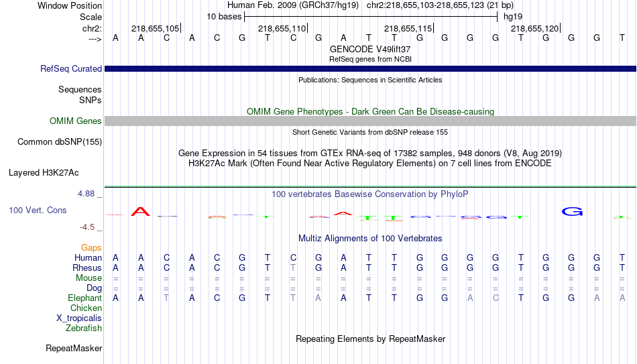
Task: Click '100 vertebrates Basewise Conservation by PhyloP' title
Action: click(370, 194)
